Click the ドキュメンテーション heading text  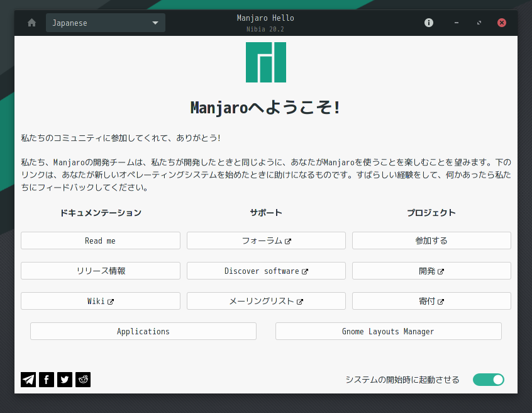[101, 213]
